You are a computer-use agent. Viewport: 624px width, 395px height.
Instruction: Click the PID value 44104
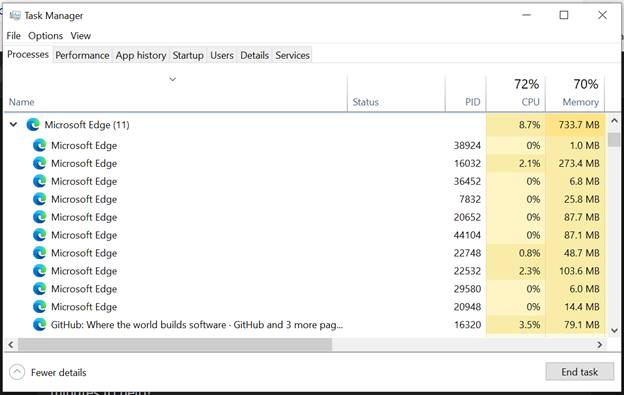467,235
